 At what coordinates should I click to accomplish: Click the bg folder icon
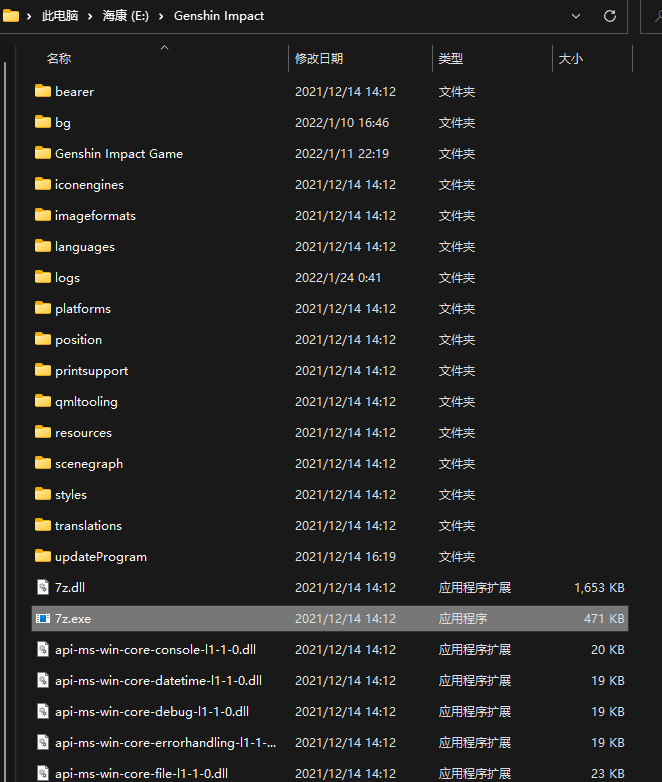(x=43, y=122)
